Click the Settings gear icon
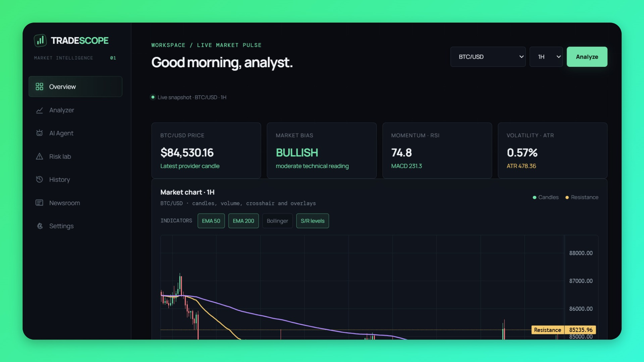The width and height of the screenshot is (644, 362). (x=40, y=226)
